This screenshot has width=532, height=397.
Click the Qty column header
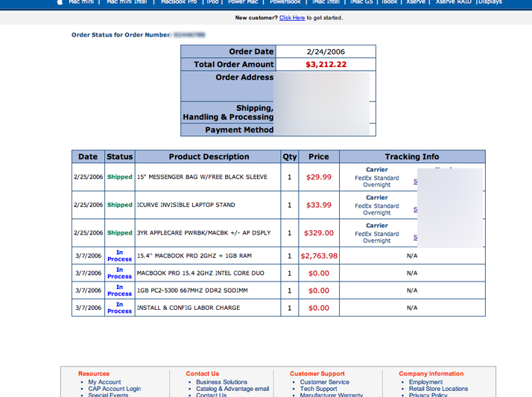[x=290, y=156]
